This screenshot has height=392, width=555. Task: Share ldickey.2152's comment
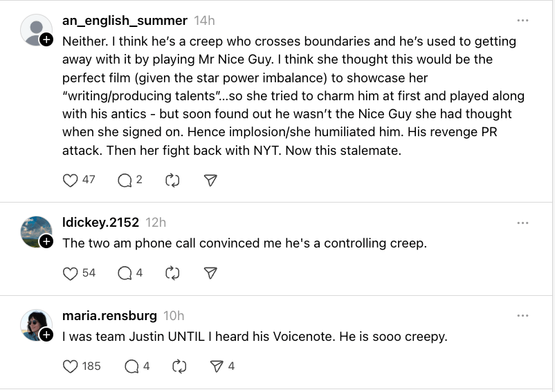point(211,273)
